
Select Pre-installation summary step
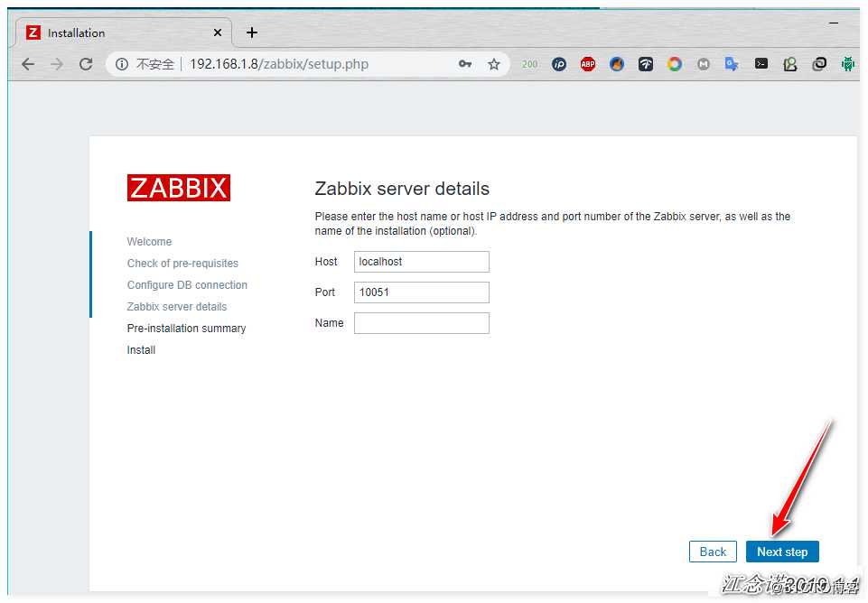[x=187, y=328]
